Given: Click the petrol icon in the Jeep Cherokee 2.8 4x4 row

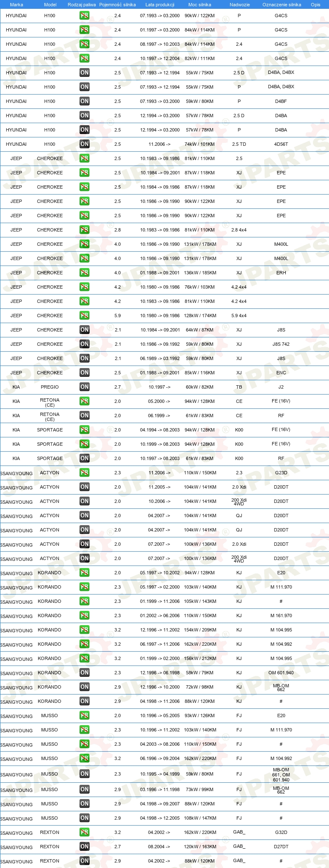Looking at the screenshot, I should 85,230.
